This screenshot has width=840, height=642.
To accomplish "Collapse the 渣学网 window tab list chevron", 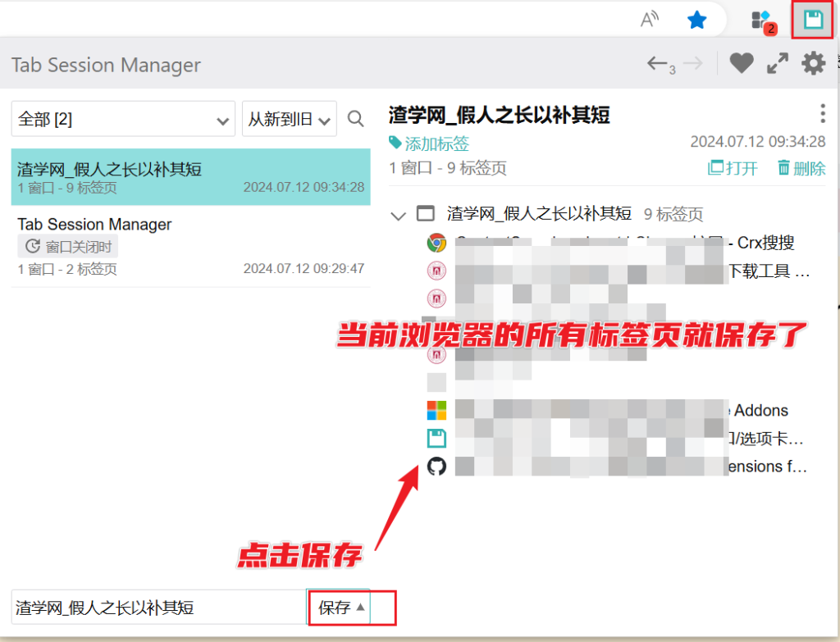I will (398, 214).
